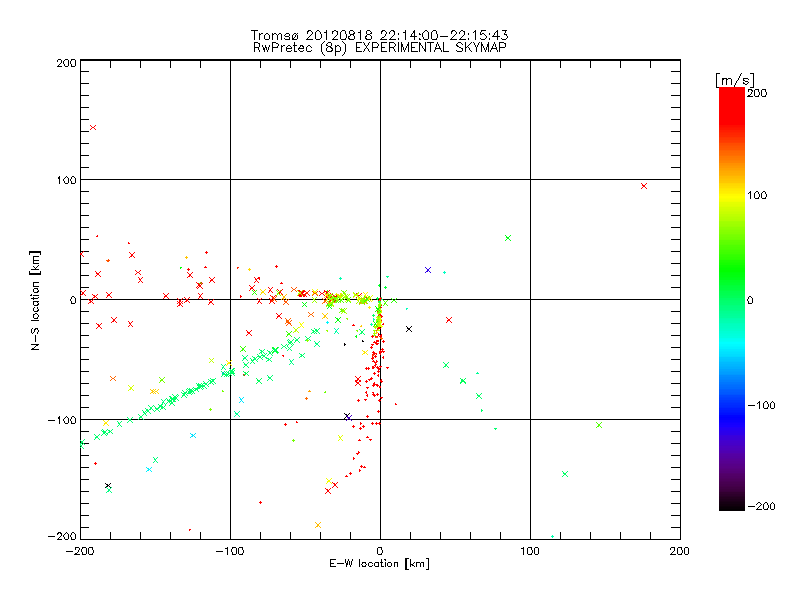Image resolution: width=800 pixels, height=600 pixels.
Task: Select the orange X marker at plot bottom
Action: coord(318,524)
